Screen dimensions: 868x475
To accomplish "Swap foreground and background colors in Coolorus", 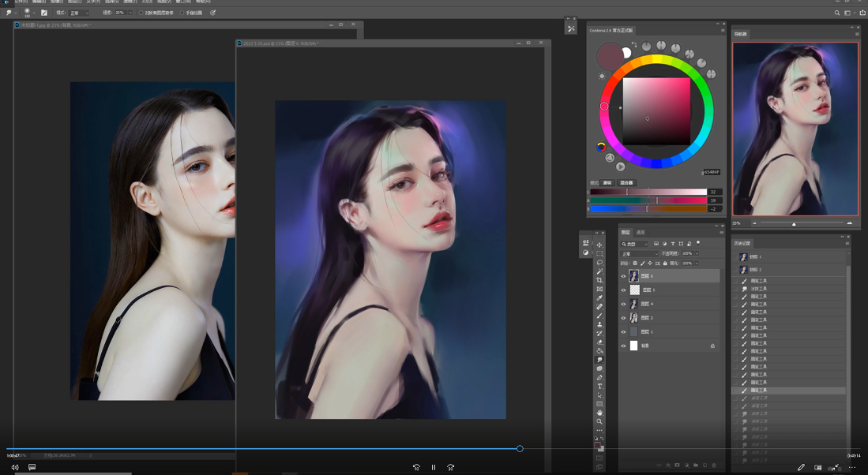I will point(634,44).
